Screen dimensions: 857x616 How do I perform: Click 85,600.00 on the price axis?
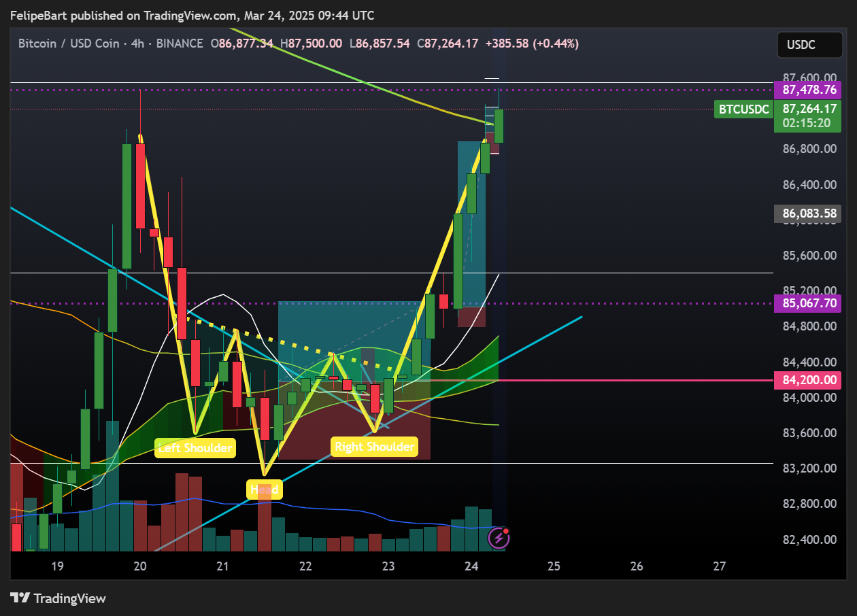pyautogui.click(x=809, y=256)
